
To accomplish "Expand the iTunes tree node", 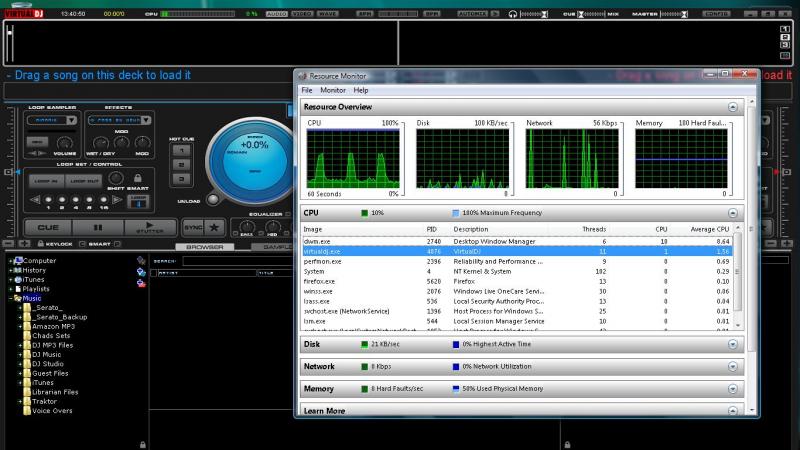I will tap(10, 280).
